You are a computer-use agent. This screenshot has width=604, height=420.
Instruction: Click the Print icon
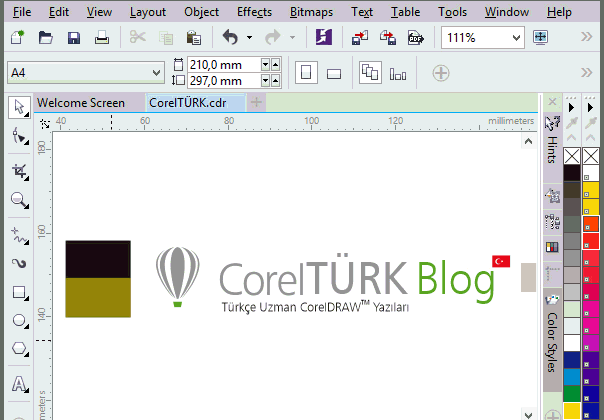coord(102,38)
